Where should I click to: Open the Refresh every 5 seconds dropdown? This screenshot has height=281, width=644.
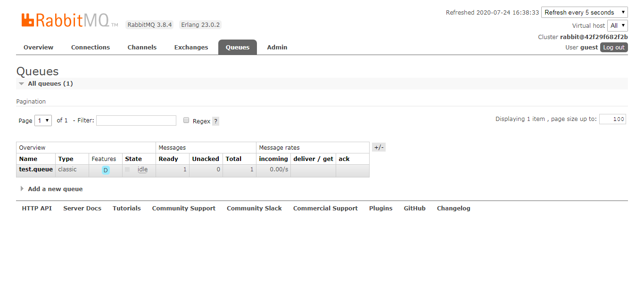(584, 12)
